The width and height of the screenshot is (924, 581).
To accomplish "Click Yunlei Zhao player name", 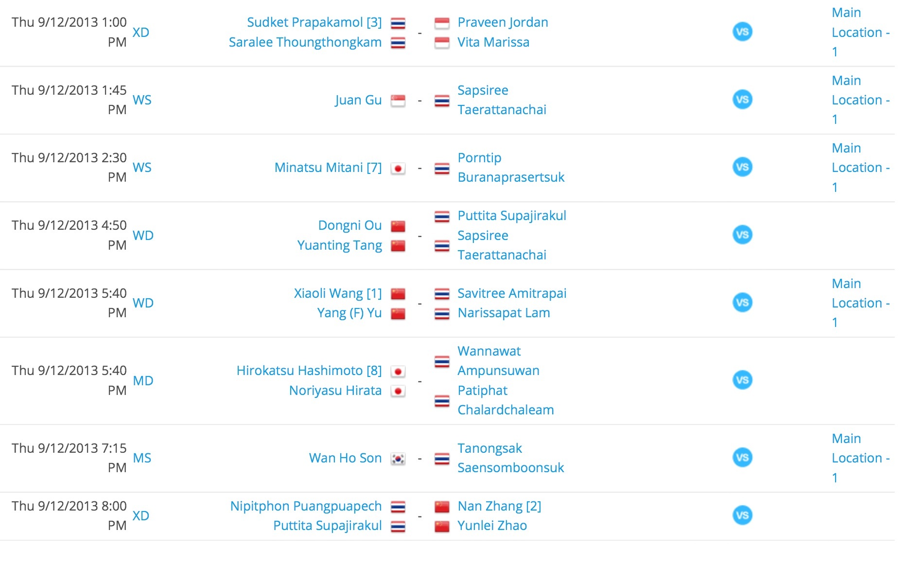I will pos(492,526).
